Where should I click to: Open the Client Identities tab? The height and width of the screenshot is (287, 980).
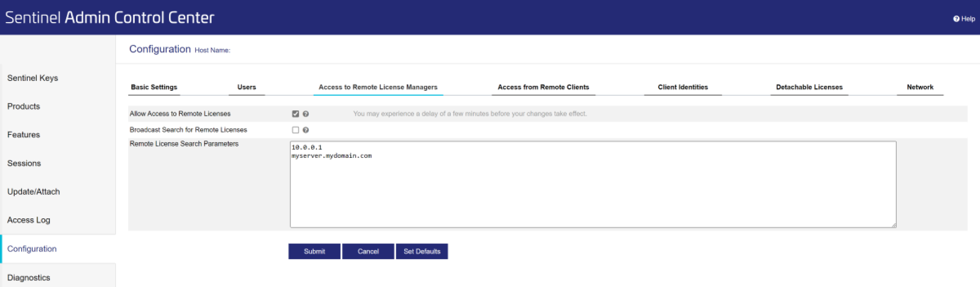click(683, 87)
